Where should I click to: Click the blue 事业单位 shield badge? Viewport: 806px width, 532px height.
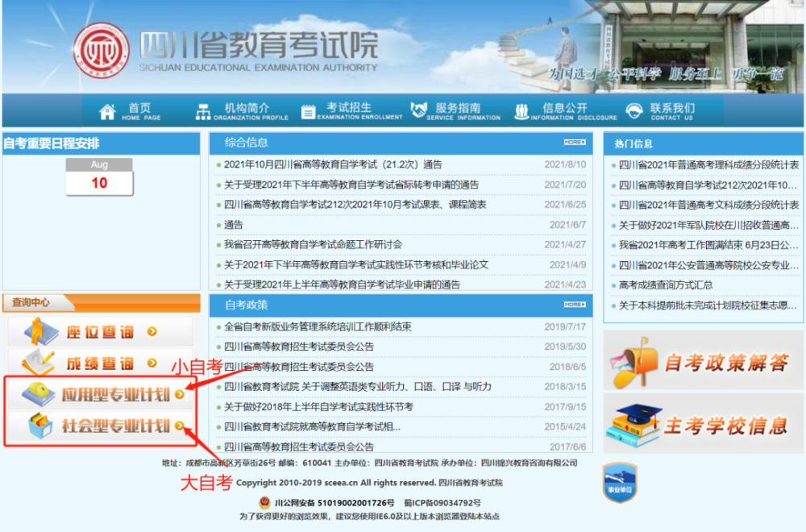click(620, 483)
